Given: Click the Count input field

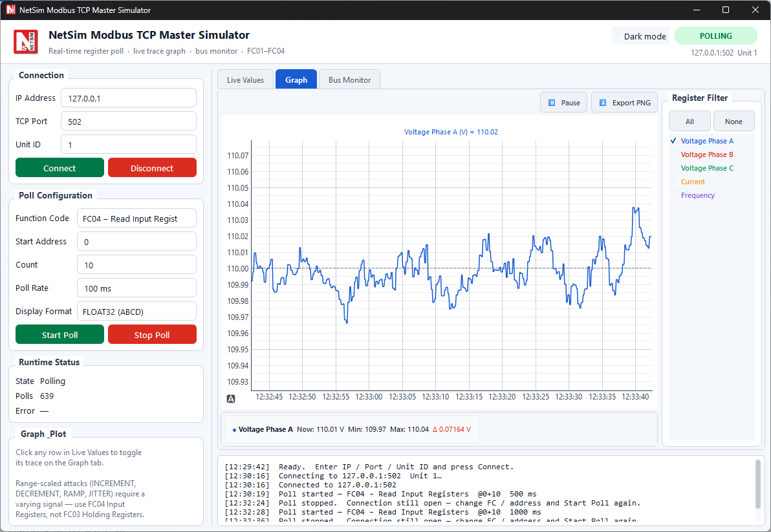Looking at the screenshot, I should pos(136,265).
